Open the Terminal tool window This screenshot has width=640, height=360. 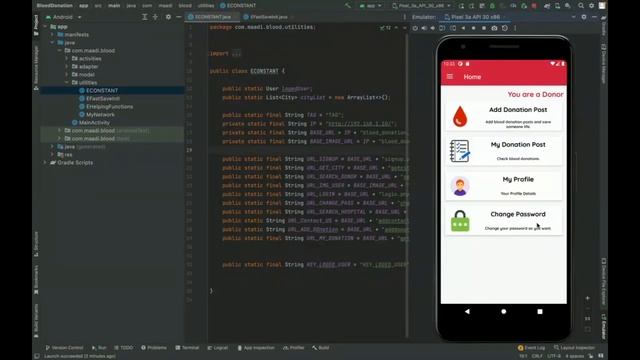click(187, 348)
